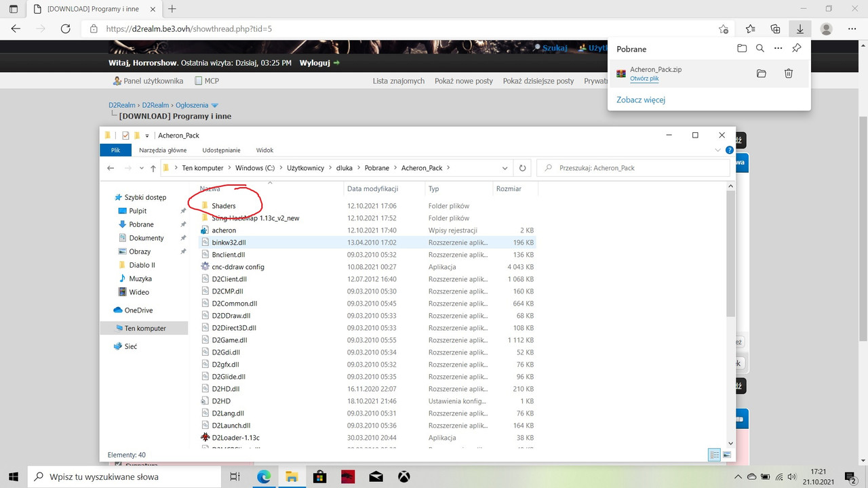Open the Edge Favorites icon
This screenshot has height=488, width=868.
click(x=751, y=29)
